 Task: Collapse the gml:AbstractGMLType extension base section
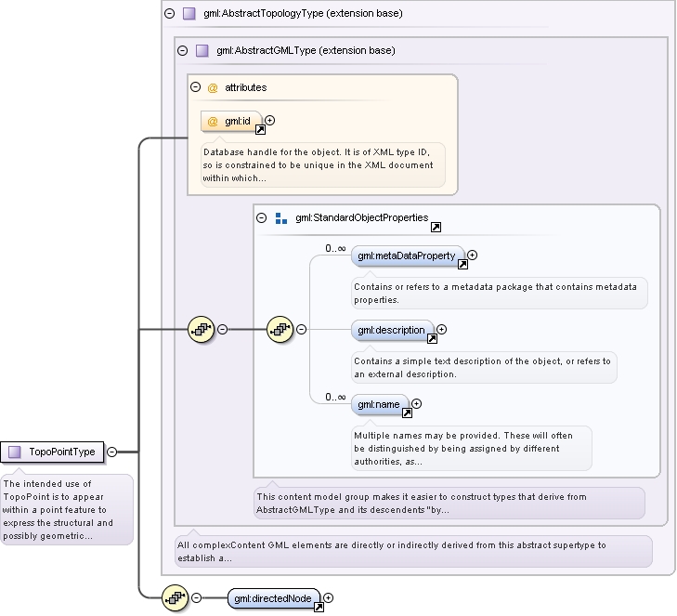click(x=183, y=50)
